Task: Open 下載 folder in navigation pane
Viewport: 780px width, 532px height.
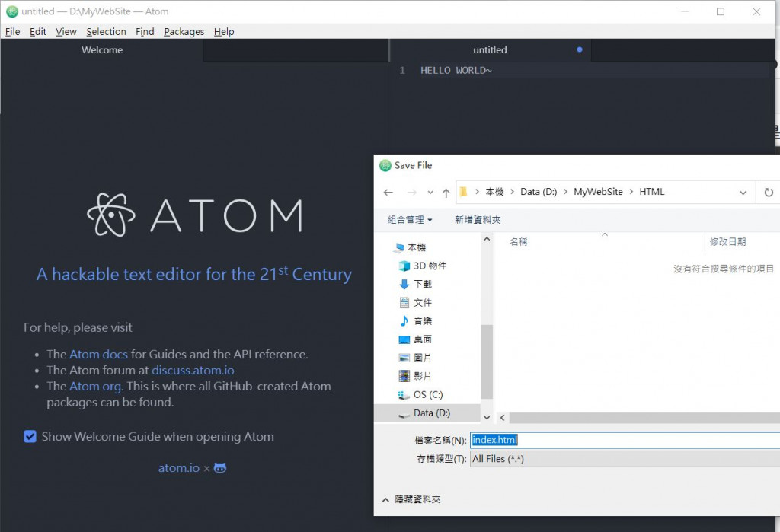Action: pyautogui.click(x=416, y=285)
